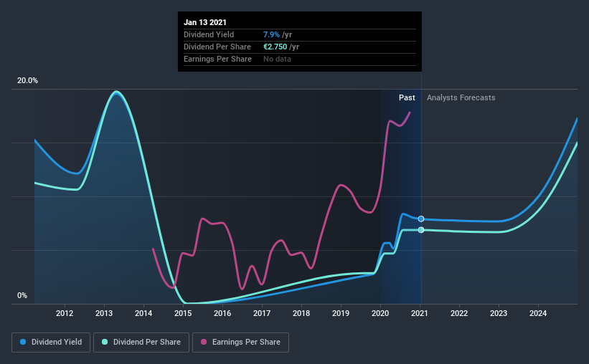Image resolution: width=589 pixels, height=364 pixels.
Task: Click the Dividend Per Share label in tooltip
Action: coord(217,47)
